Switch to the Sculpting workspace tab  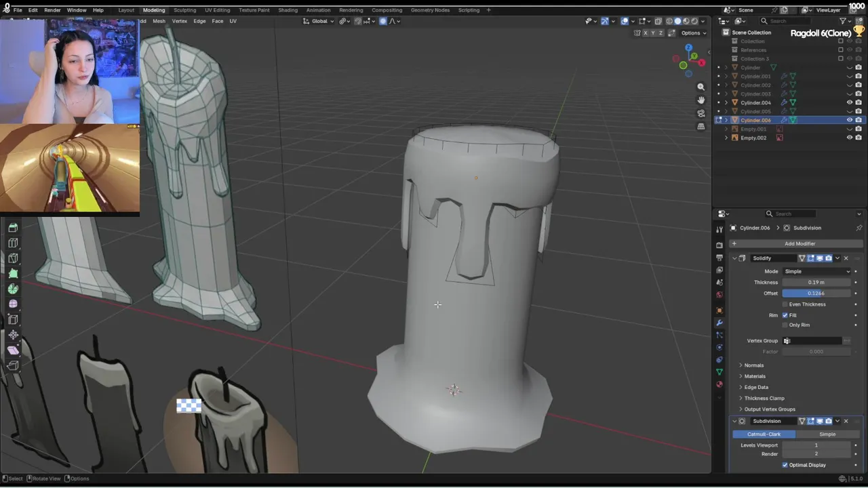point(184,10)
